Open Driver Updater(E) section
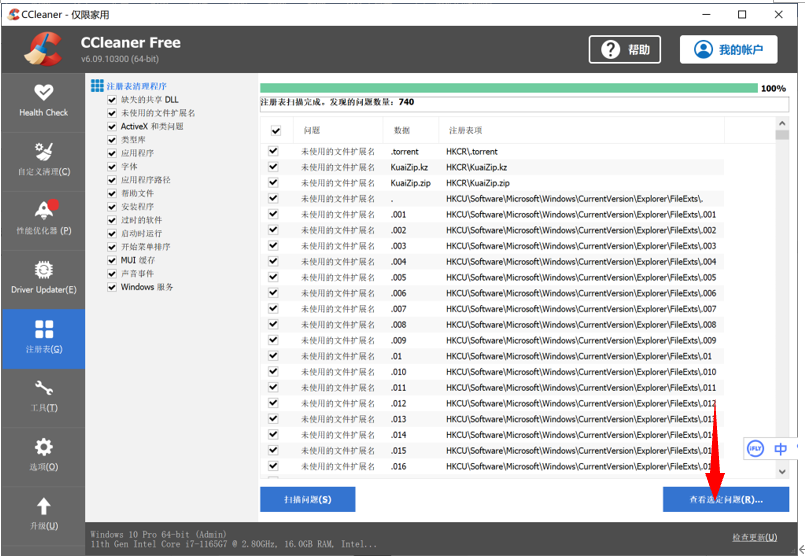The height and width of the screenshot is (558, 805). pyautogui.click(x=44, y=279)
